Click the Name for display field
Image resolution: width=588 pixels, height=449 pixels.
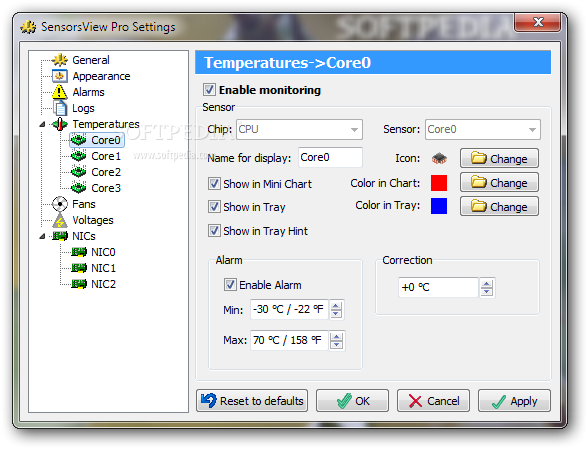pos(330,157)
